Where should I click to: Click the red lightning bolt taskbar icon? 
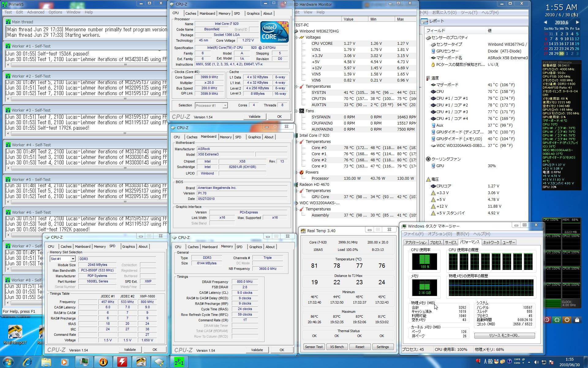(122, 362)
